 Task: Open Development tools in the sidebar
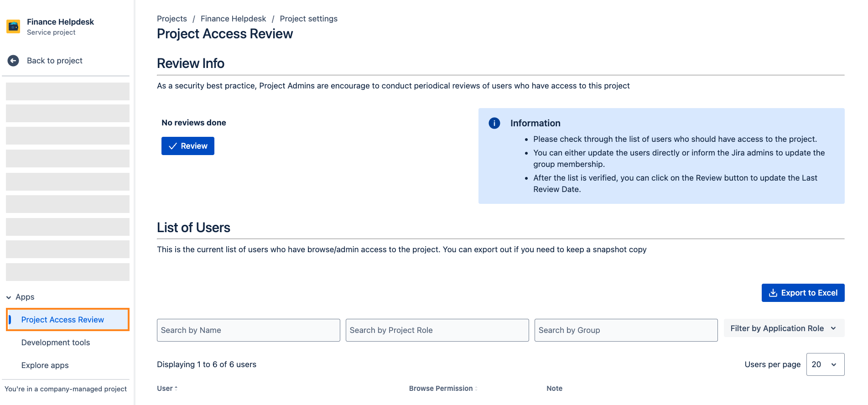[x=55, y=342]
